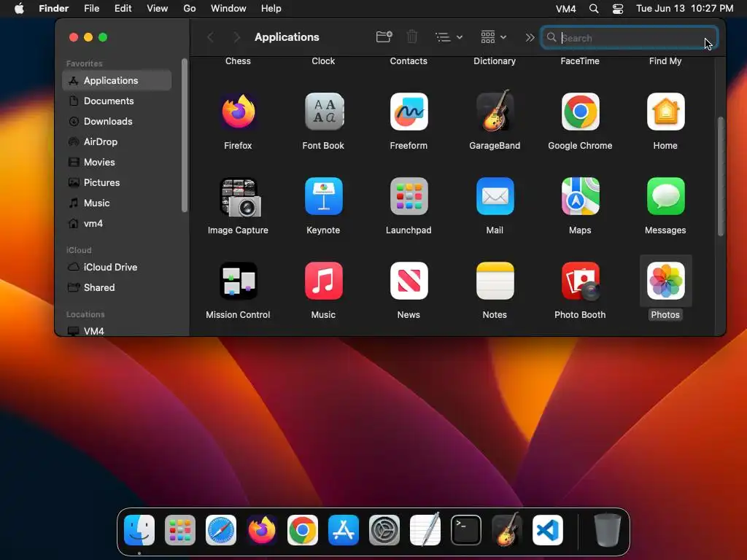Open Terminal from the Dock
The image size is (747, 560).
[x=466, y=530]
